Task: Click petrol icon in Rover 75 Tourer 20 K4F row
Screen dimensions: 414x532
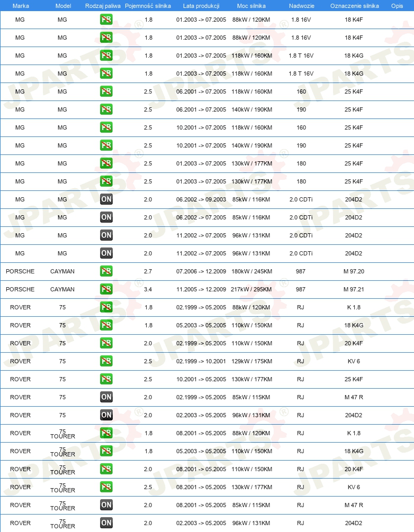Action: [106, 469]
